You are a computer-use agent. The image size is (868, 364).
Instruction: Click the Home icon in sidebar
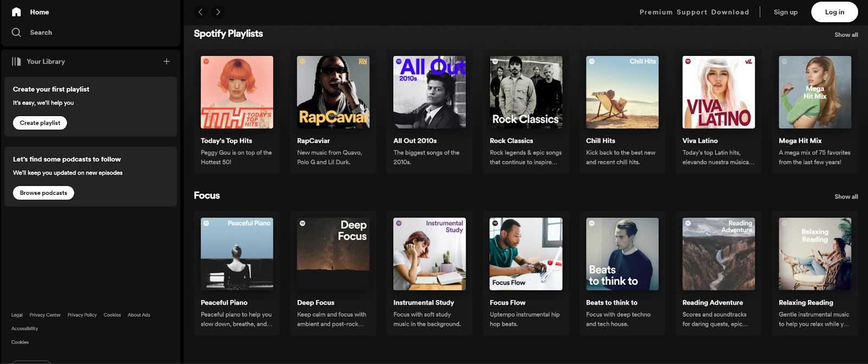[16, 12]
